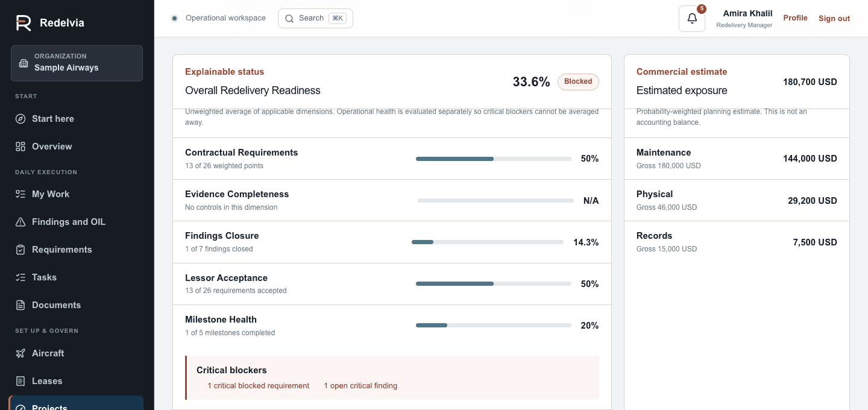
Task: Click Physical 29,200 USD value
Action: coord(813,201)
